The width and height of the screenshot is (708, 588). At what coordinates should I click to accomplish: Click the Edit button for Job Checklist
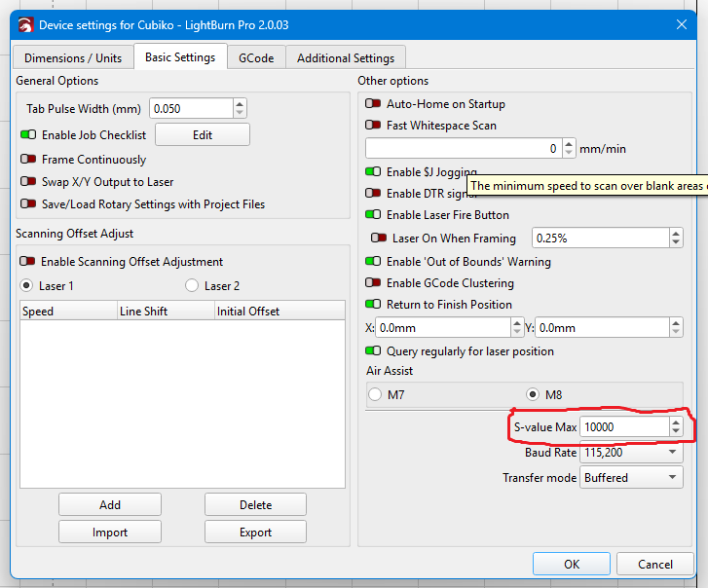tap(203, 135)
